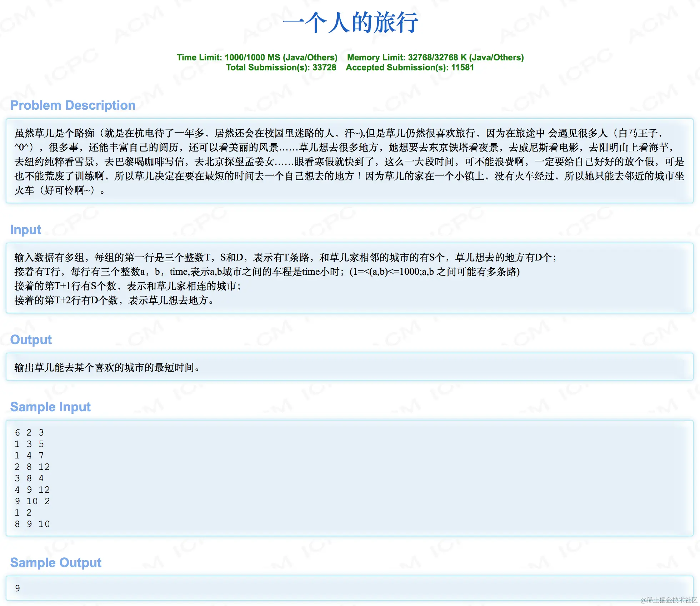
Task: Click the Sample Input heading
Action: [x=50, y=407]
